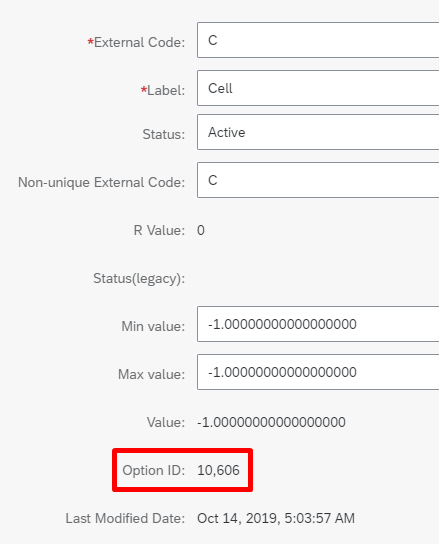Click the Non-unique External Code field
This screenshot has height=544, width=439.
click(x=318, y=180)
